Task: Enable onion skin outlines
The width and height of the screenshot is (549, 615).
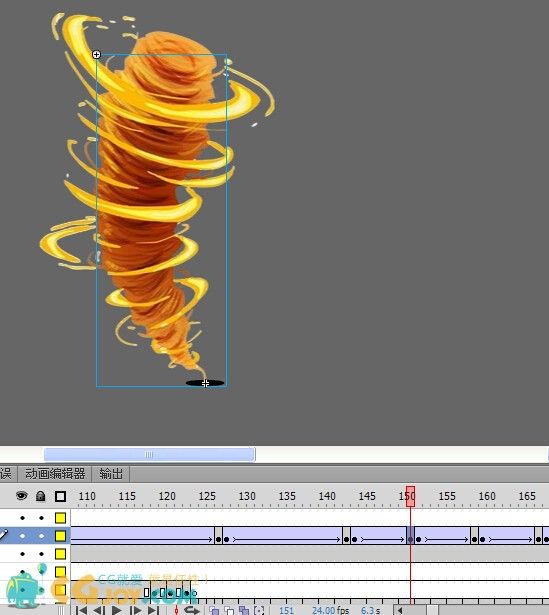Action: 229,610
